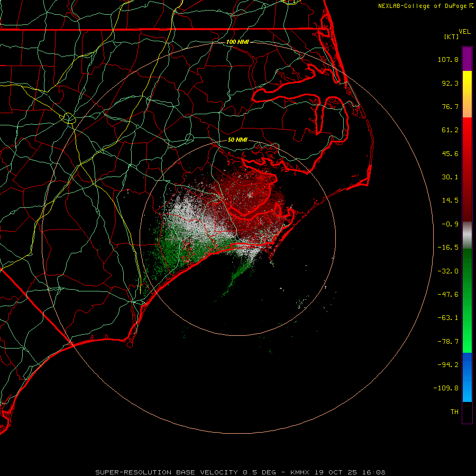Click the -47.6 velocity scale value
476x476 pixels.
pos(448,295)
